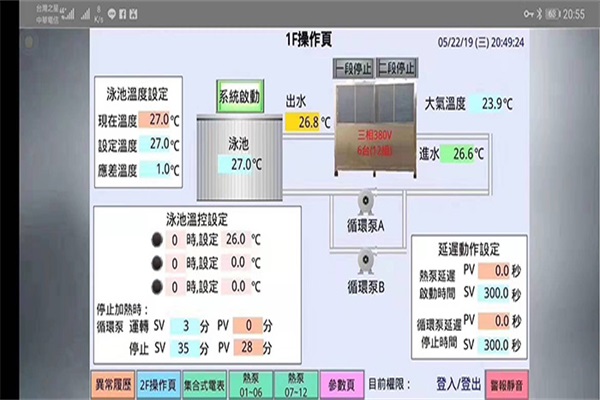Edit 循環泵 運轉 SV 3 分 field

(x=185, y=326)
